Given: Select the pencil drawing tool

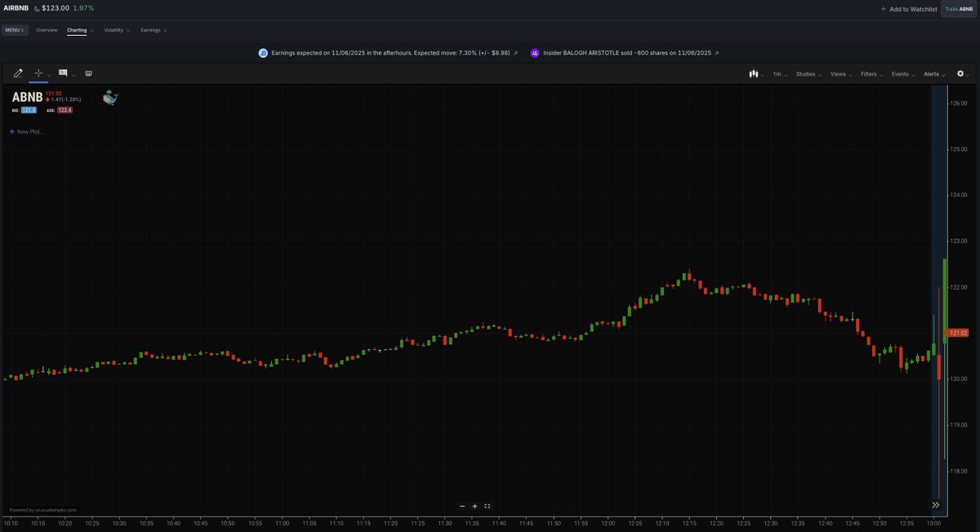Looking at the screenshot, I should 18,73.
